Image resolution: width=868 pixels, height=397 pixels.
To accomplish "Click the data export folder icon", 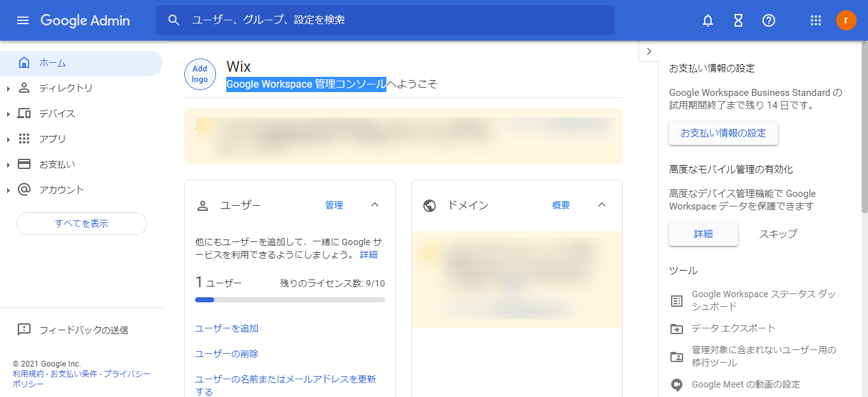I will (x=677, y=328).
